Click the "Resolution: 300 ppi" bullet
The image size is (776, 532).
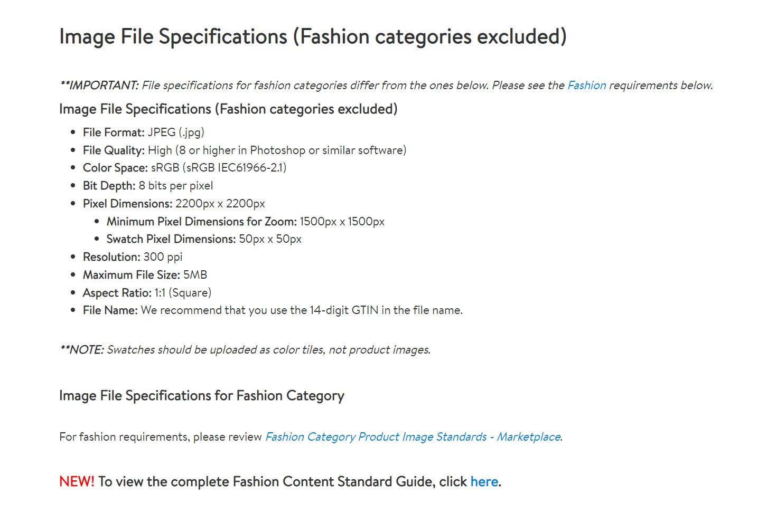point(133,257)
